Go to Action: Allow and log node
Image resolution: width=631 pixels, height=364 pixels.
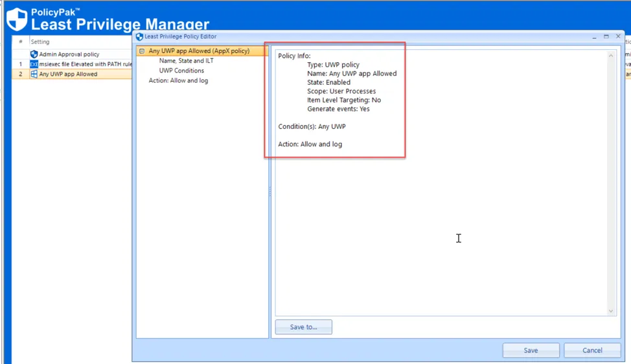[178, 80]
